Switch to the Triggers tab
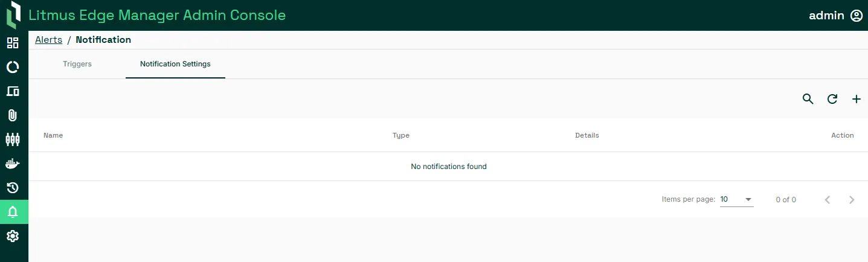Image resolution: width=868 pixels, height=262 pixels. (77, 64)
